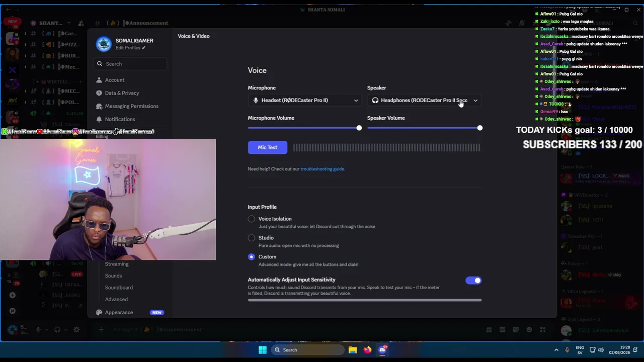Screen dimensions: 644x362
Task: Click the Windows taskbar Search box
Action: 308,350
